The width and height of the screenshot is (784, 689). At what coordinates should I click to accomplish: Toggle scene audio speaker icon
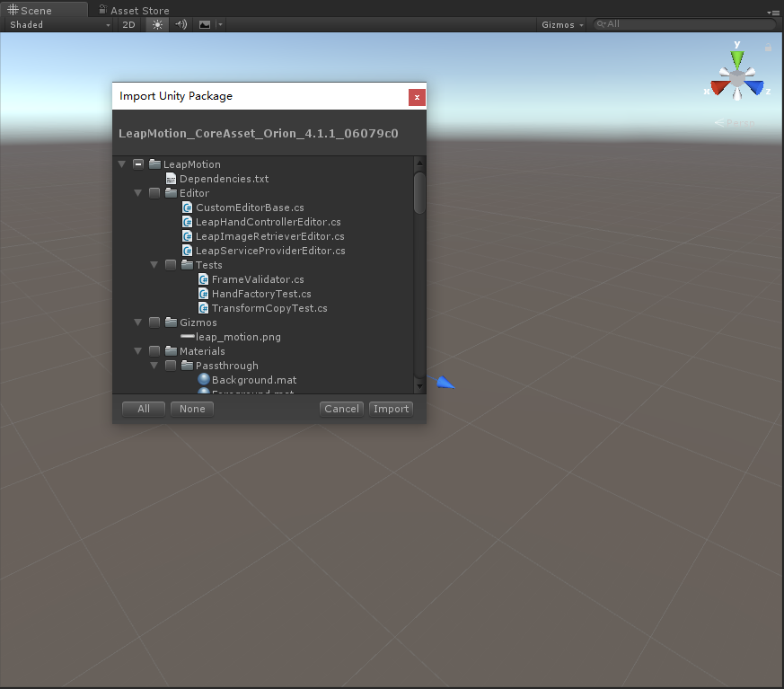[x=181, y=24]
